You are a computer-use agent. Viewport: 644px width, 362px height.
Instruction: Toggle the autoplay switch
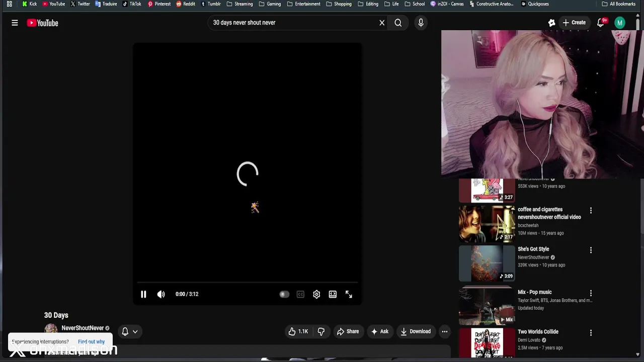[x=284, y=294]
